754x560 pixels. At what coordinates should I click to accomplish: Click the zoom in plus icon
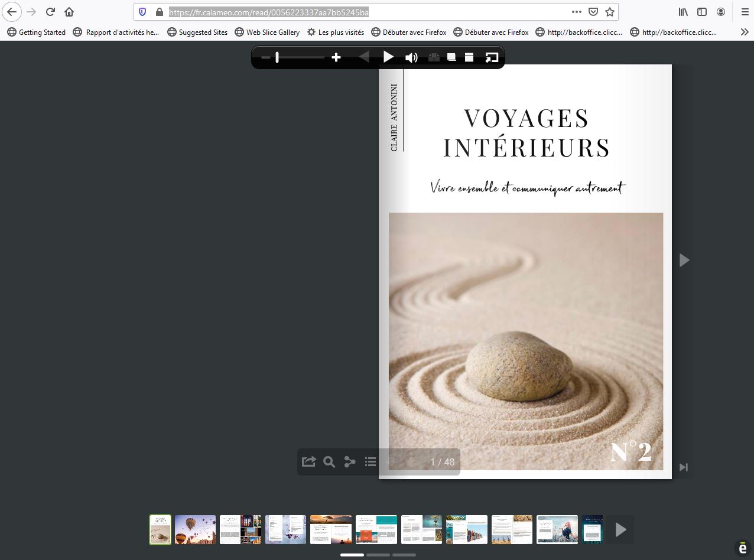[x=336, y=57]
